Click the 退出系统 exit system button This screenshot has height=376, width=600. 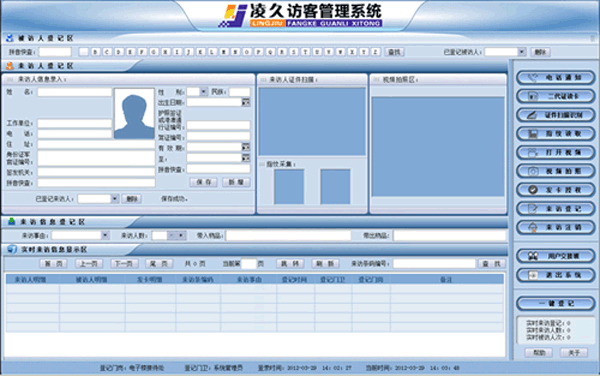pyautogui.click(x=556, y=275)
